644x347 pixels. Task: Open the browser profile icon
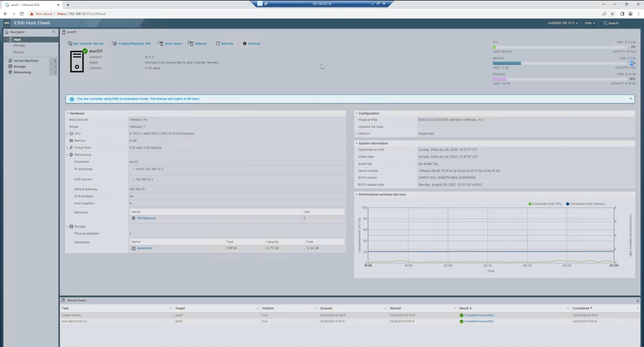point(630,14)
